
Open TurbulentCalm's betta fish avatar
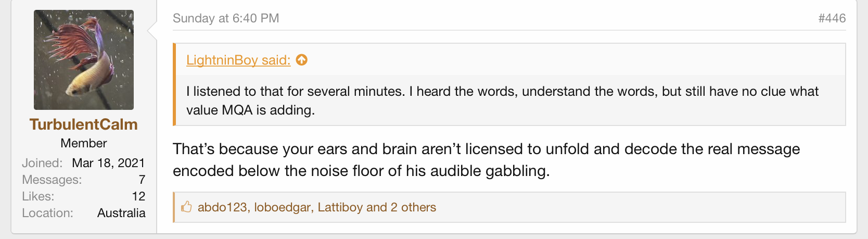click(x=84, y=60)
